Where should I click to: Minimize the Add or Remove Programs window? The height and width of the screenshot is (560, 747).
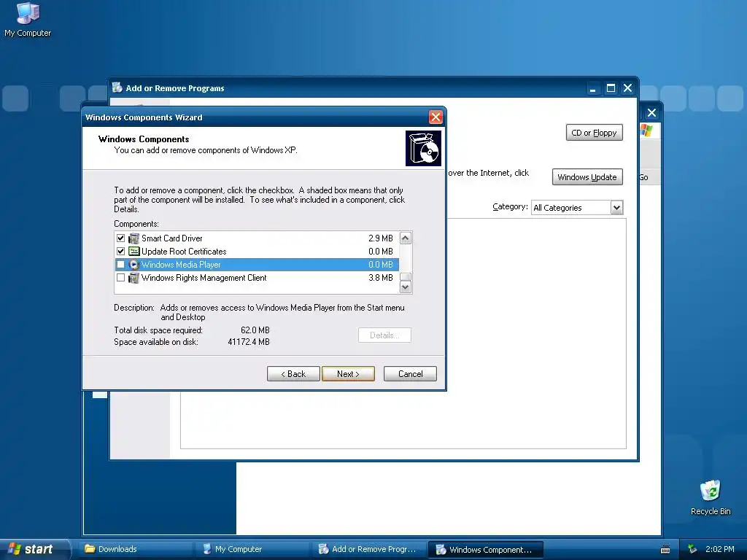593,88
